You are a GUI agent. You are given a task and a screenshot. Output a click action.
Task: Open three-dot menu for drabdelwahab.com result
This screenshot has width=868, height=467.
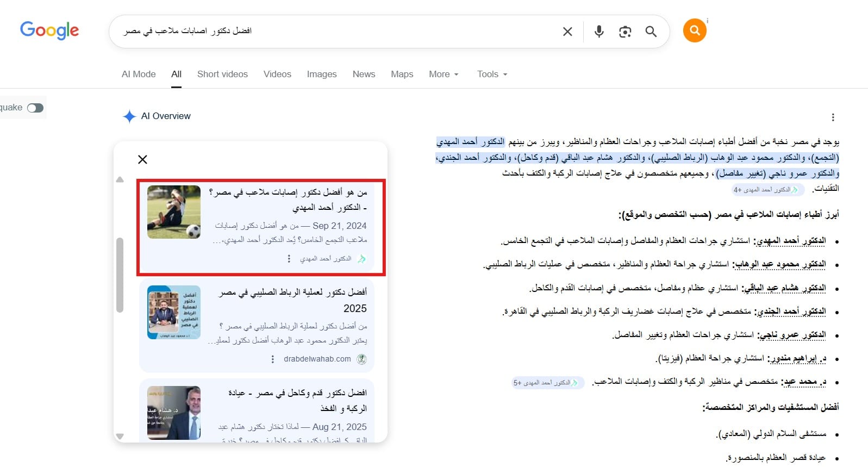pos(272,359)
